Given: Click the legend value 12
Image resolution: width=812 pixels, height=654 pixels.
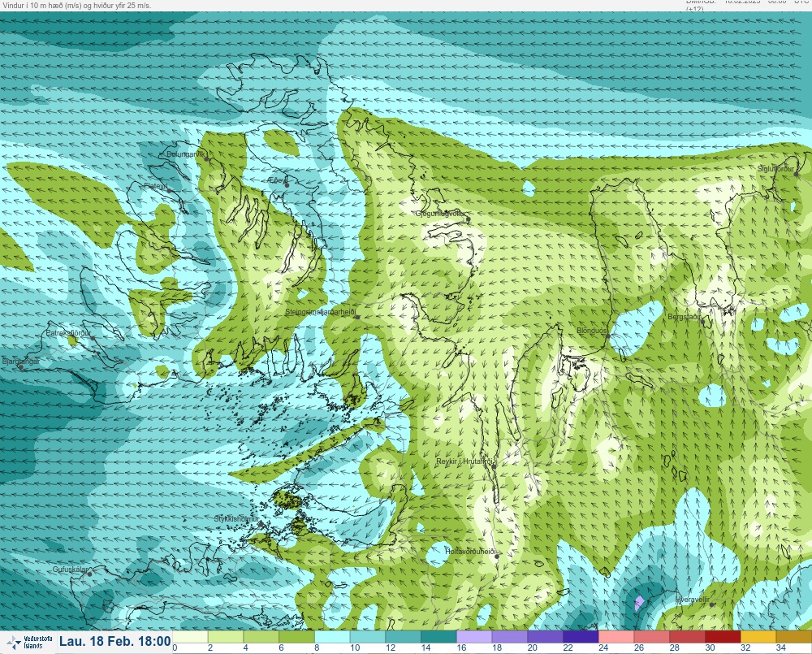Looking at the screenshot, I should (391, 648).
